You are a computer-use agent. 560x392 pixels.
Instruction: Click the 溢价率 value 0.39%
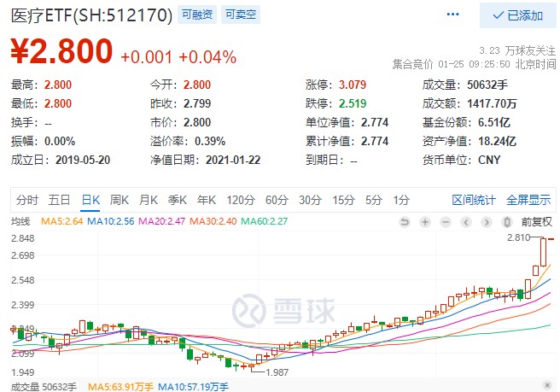pyautogui.click(x=210, y=142)
